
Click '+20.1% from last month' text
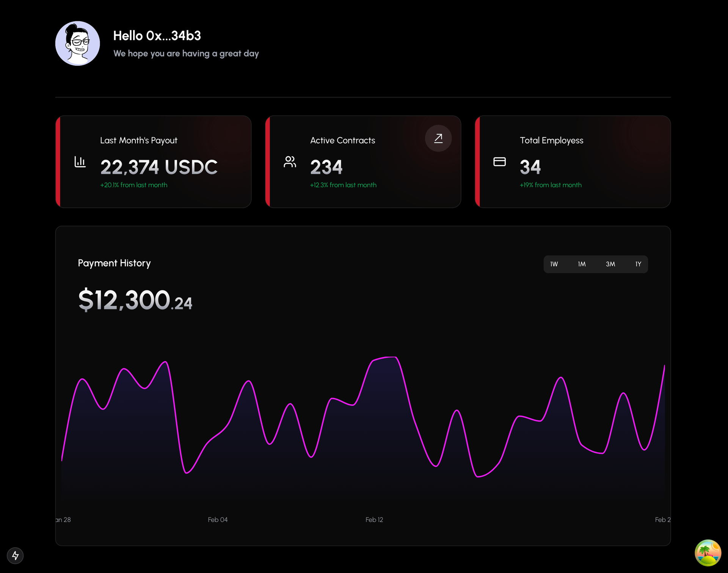pyautogui.click(x=134, y=185)
